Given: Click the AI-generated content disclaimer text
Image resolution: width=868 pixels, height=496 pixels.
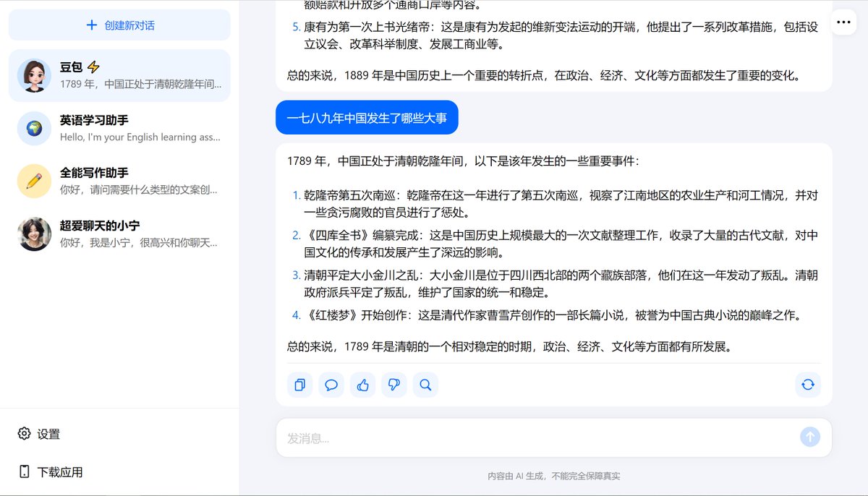Looking at the screenshot, I should [x=556, y=476].
